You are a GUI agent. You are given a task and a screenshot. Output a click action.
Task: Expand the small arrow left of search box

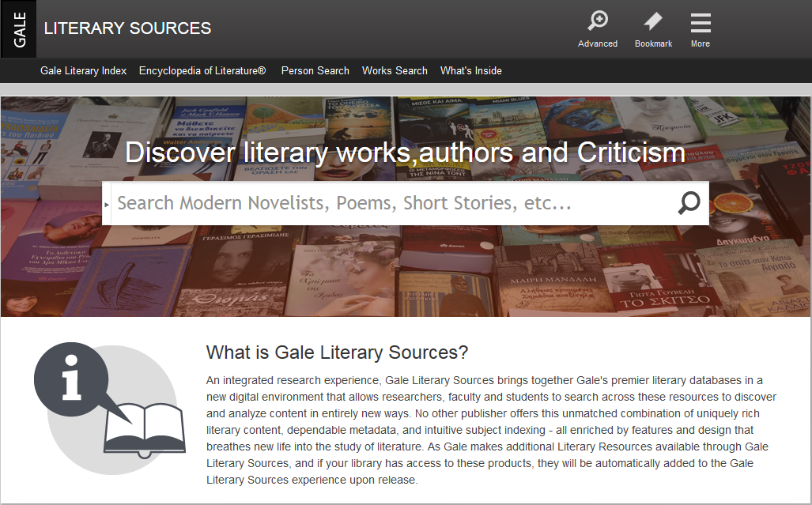tap(106, 205)
